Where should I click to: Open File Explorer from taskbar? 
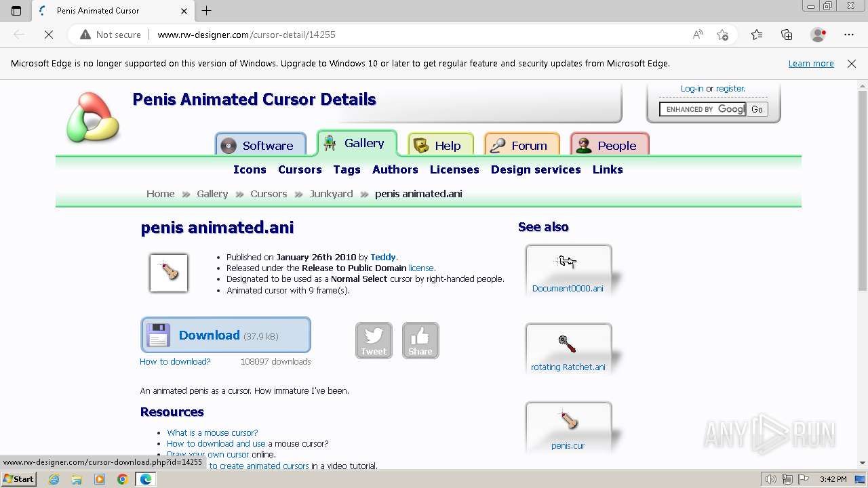(77, 479)
